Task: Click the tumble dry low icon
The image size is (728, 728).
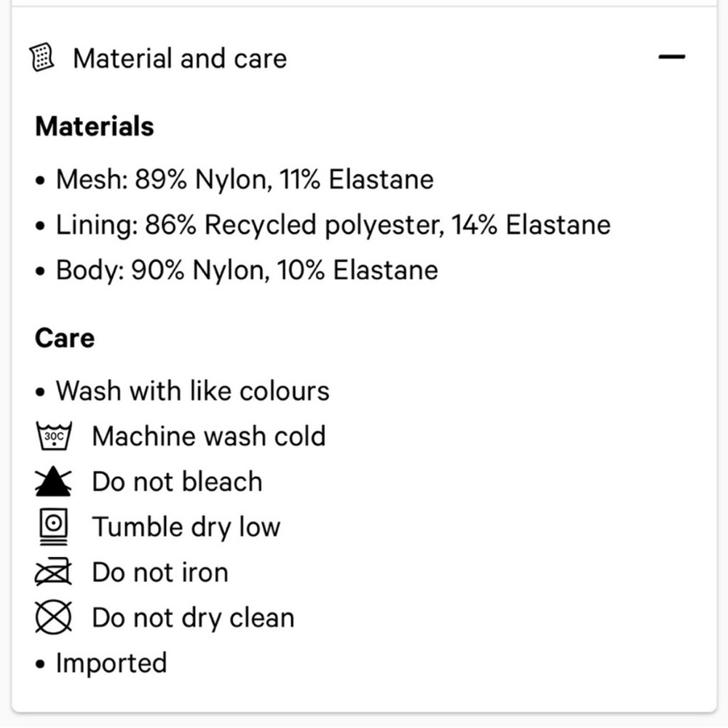Action: (52, 527)
